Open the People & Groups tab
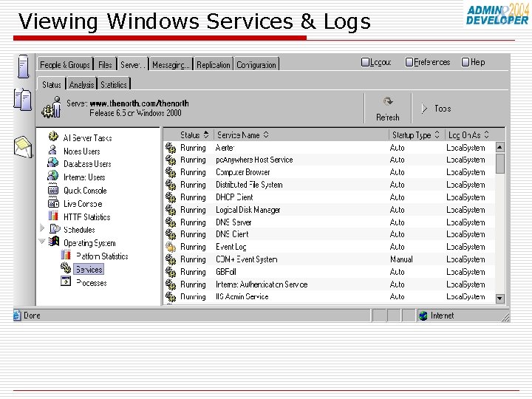532x399 pixels. 65,64
